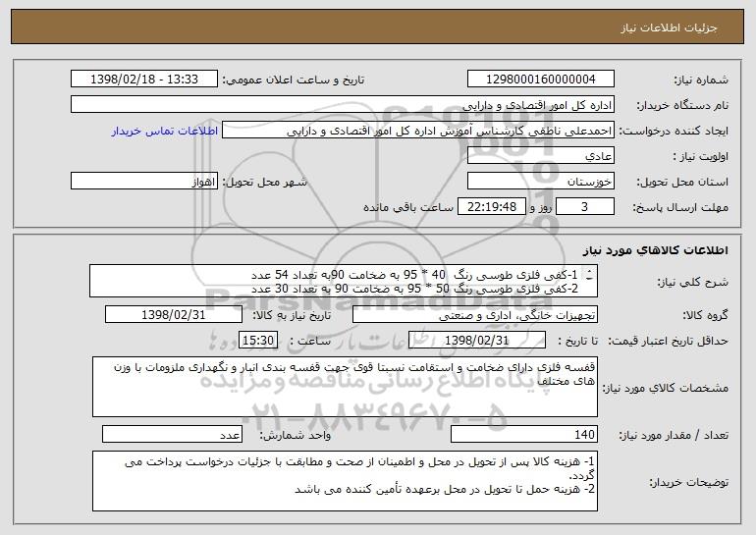Click the label نام دستگاه خریدار

(x=682, y=106)
